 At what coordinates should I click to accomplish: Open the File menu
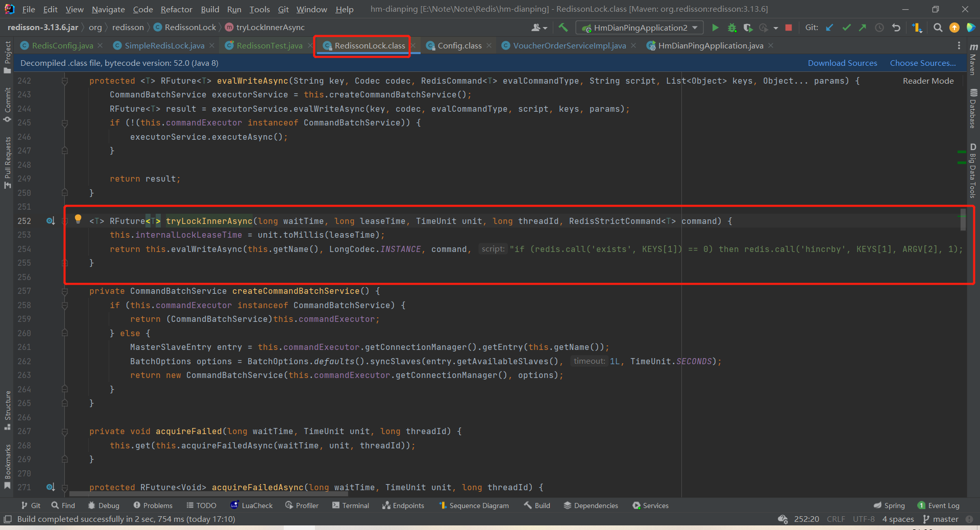pyautogui.click(x=29, y=9)
